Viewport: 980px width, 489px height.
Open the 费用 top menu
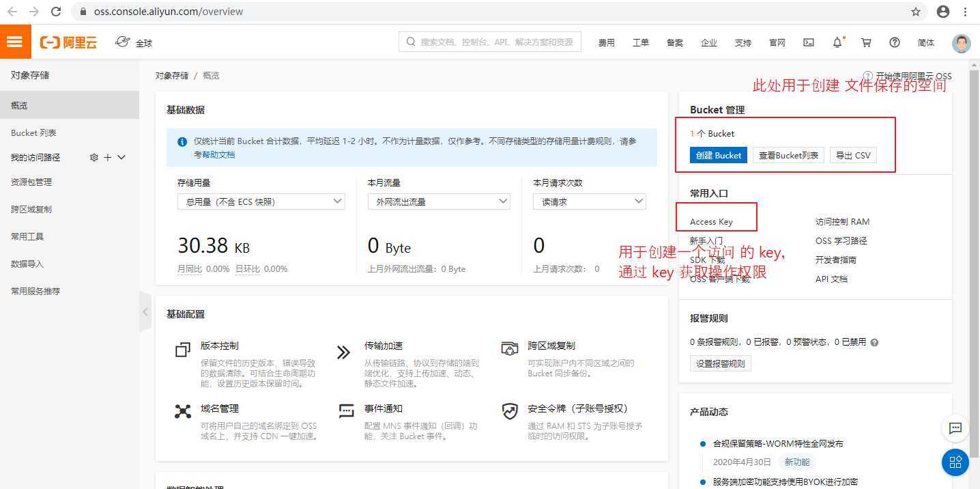(x=606, y=42)
